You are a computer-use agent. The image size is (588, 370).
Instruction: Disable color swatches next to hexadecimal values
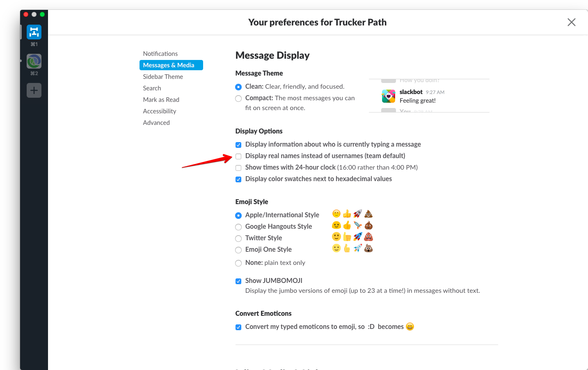pyautogui.click(x=238, y=179)
